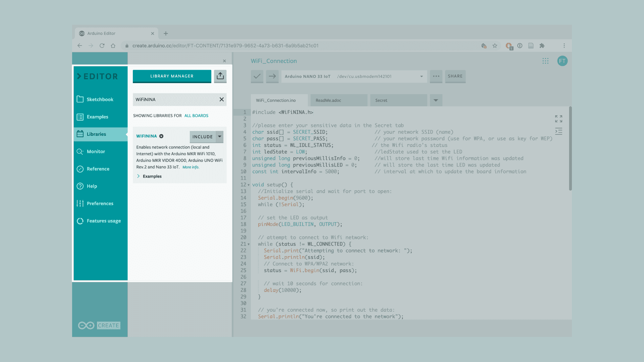Open Monitor in the sidebar
This screenshot has height=362, width=644.
(x=96, y=152)
